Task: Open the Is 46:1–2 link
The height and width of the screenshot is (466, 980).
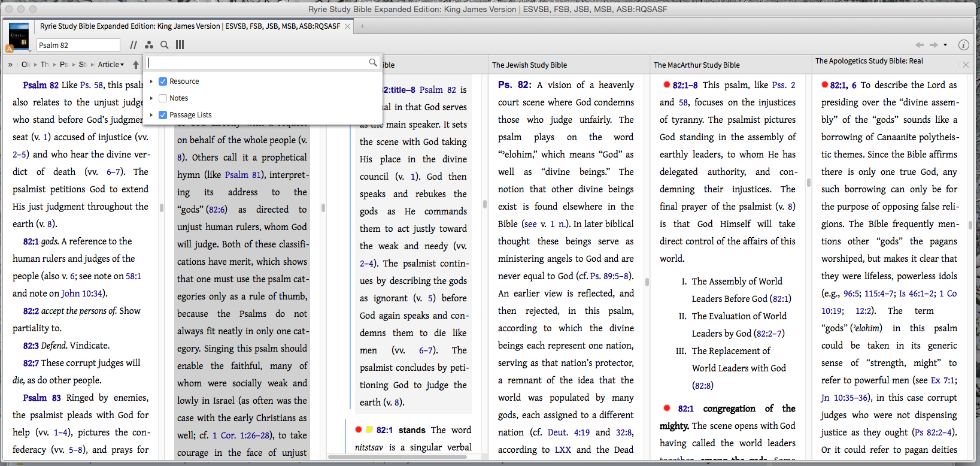Action: 917,293
